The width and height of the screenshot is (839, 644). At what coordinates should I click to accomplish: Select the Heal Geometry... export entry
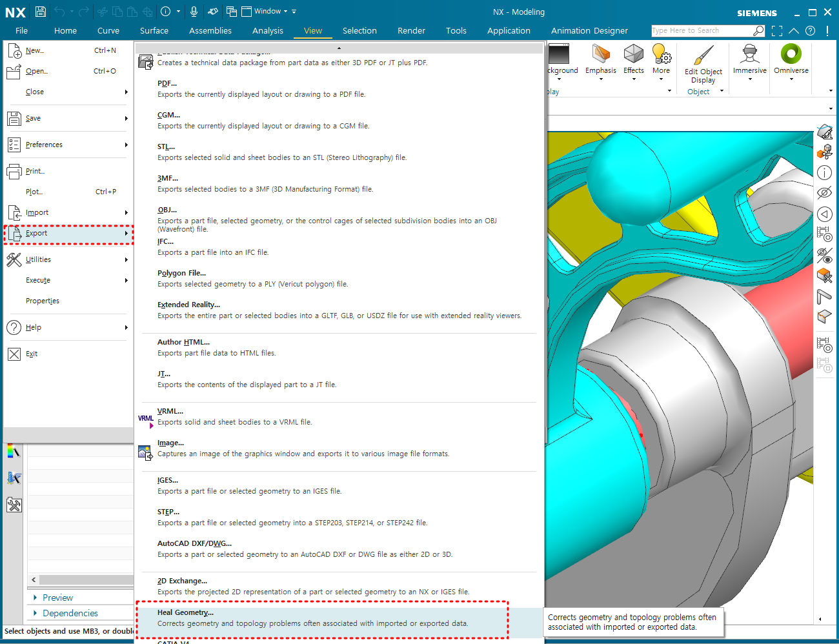(339, 618)
